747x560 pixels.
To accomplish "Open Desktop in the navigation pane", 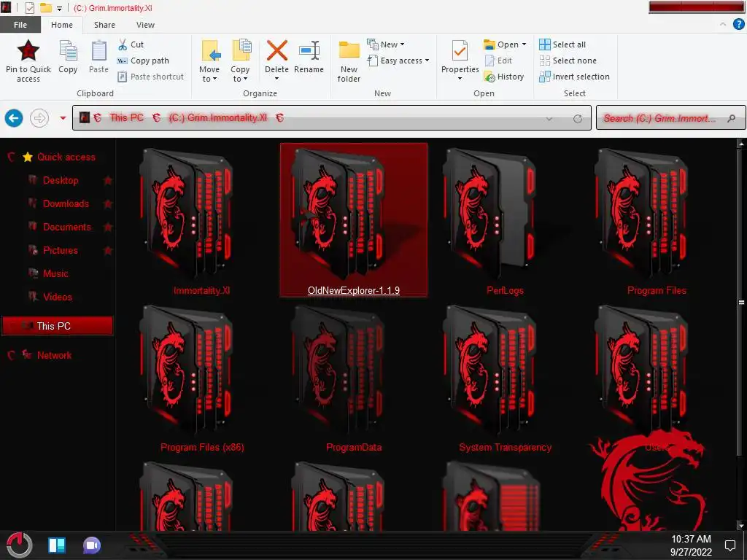I will 61,180.
